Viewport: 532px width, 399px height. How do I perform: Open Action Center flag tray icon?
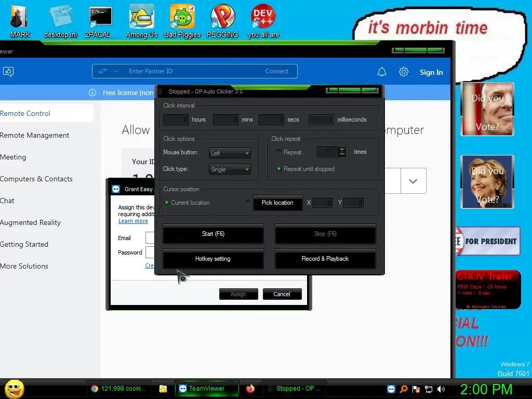tap(416, 389)
